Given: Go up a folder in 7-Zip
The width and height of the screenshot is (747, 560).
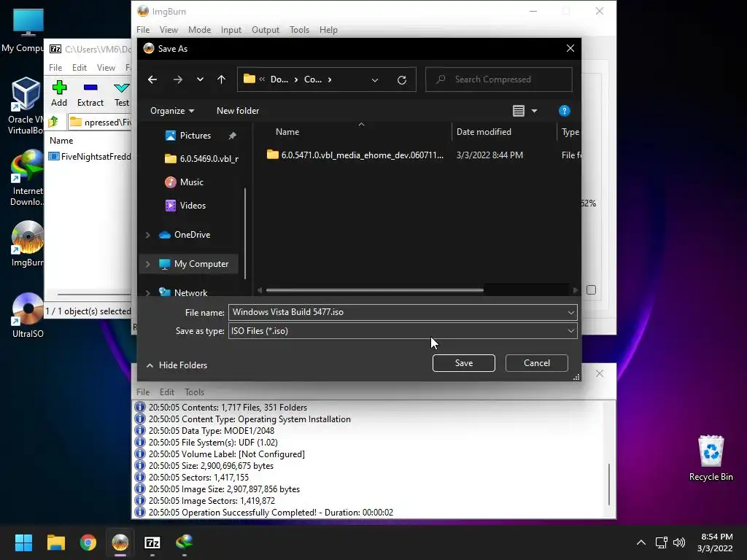Looking at the screenshot, I should (53, 122).
